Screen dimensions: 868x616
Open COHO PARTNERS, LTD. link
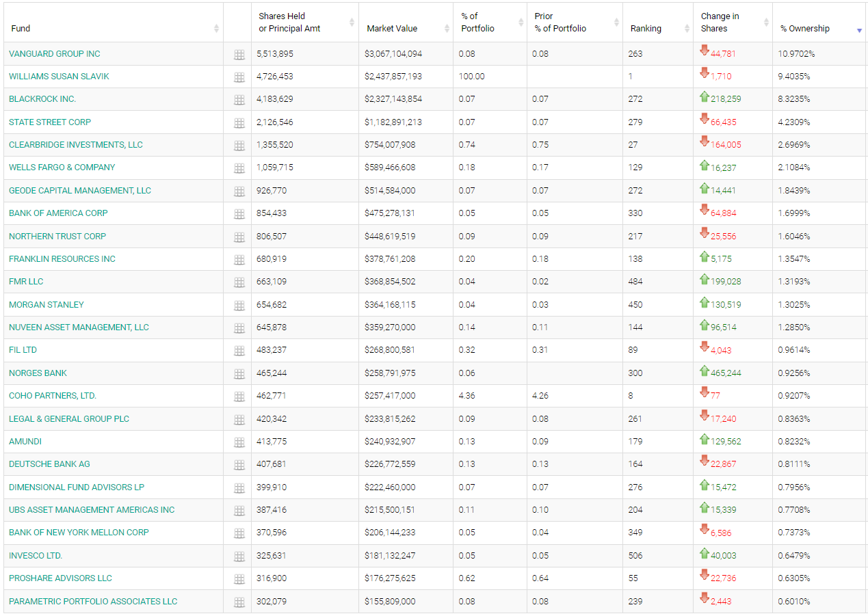[53, 396]
